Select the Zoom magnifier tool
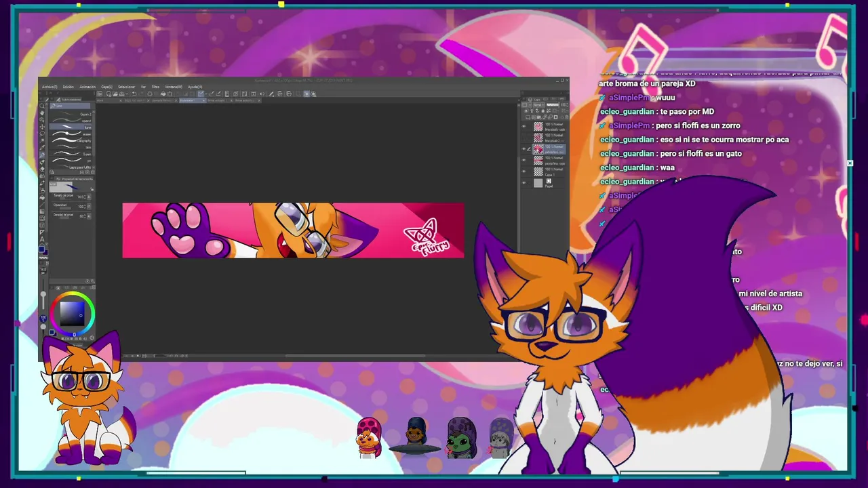This screenshot has width=868, height=488. (42, 106)
